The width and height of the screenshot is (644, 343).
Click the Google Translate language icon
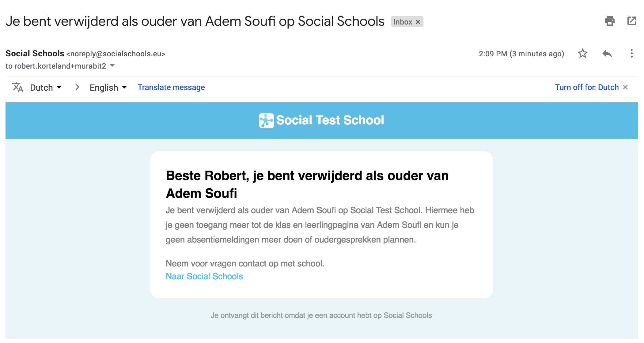pos(18,87)
